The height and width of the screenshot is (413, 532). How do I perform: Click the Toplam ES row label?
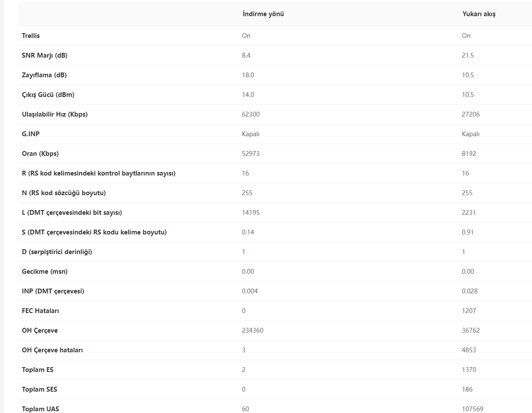[38, 370]
